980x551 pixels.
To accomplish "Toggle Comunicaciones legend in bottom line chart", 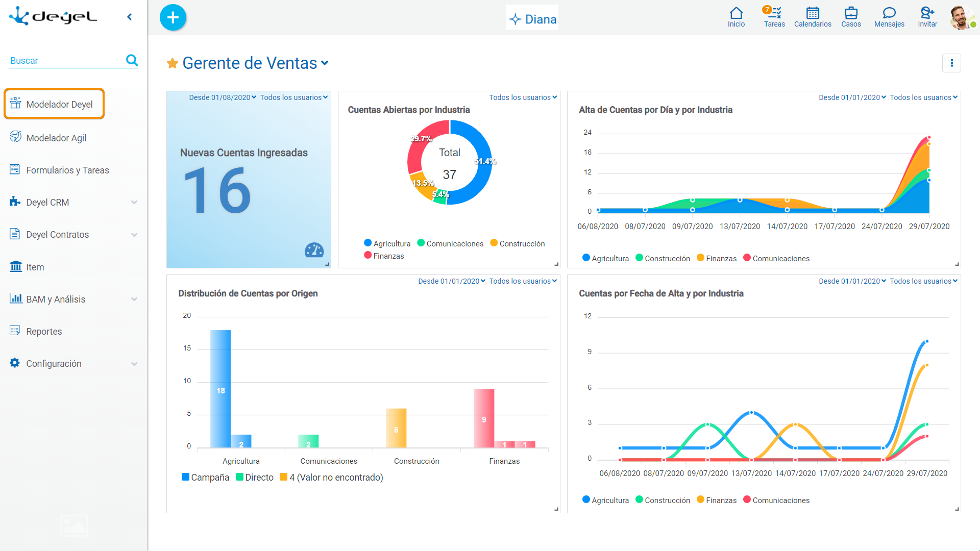I will point(776,500).
